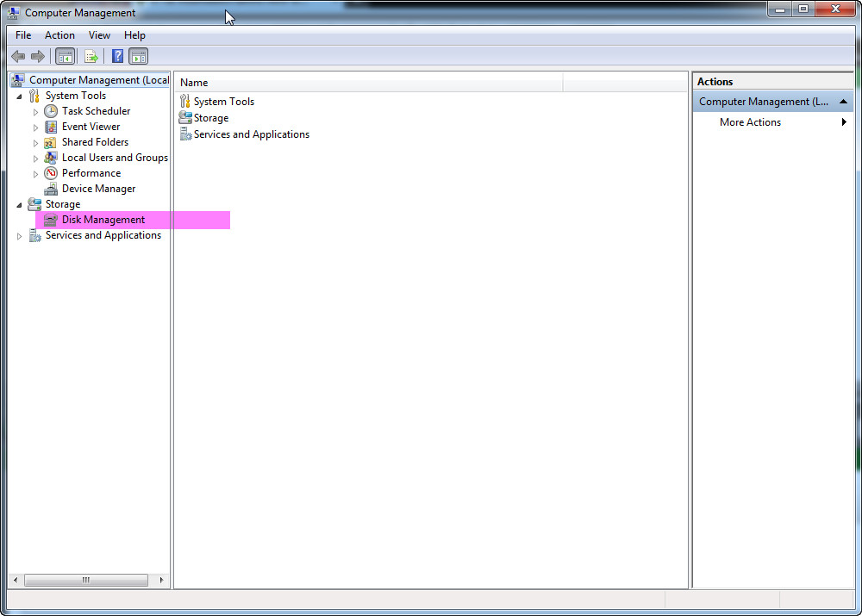
Task: Open the View menu
Action: (99, 35)
